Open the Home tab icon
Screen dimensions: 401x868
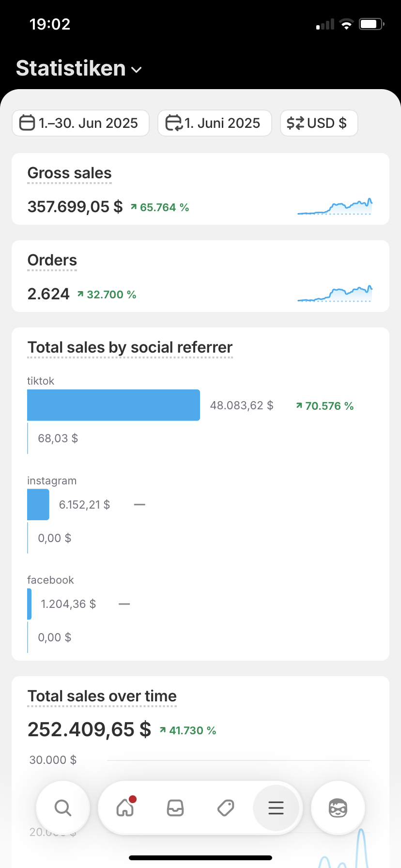click(125, 808)
